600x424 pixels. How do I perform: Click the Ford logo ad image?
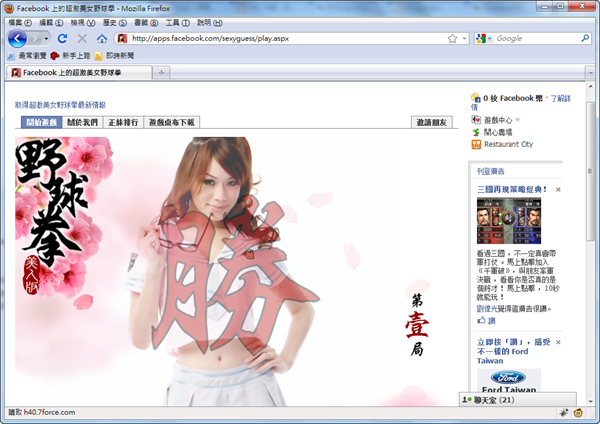[x=509, y=378]
